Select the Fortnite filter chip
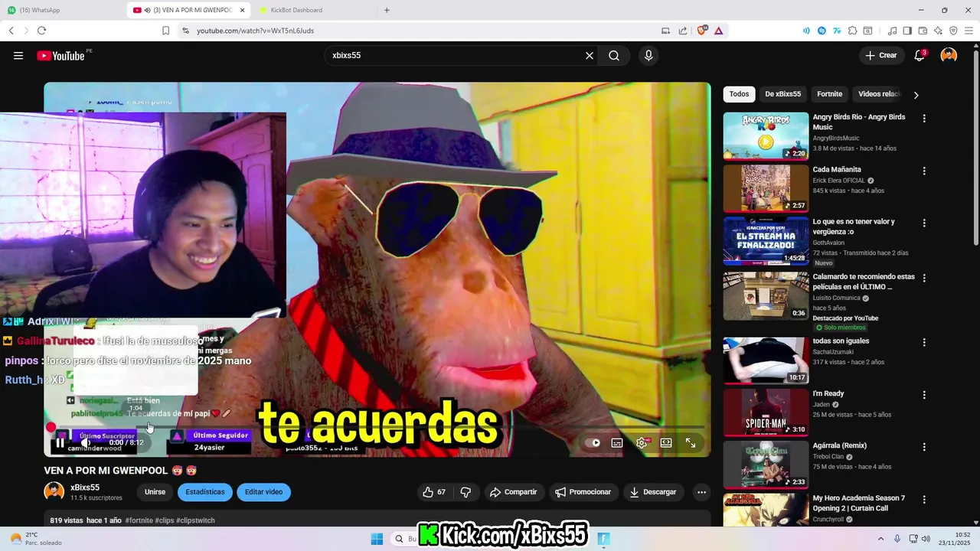 (x=830, y=94)
